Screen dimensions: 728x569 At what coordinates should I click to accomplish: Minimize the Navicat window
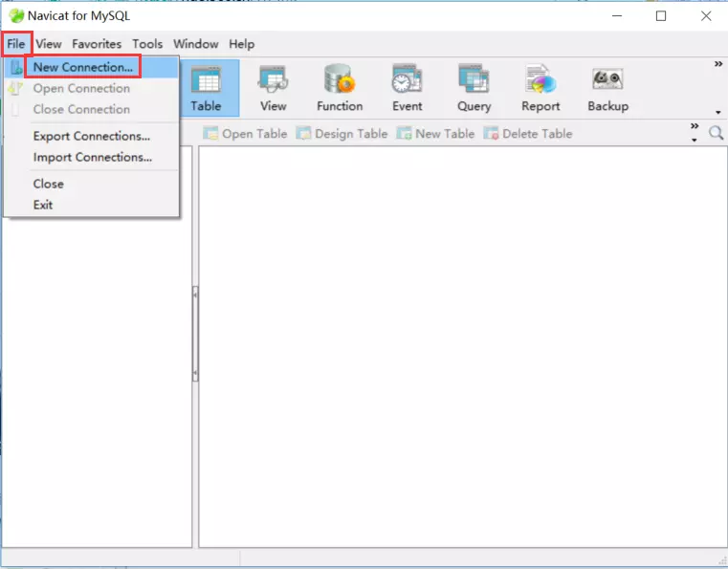617,16
